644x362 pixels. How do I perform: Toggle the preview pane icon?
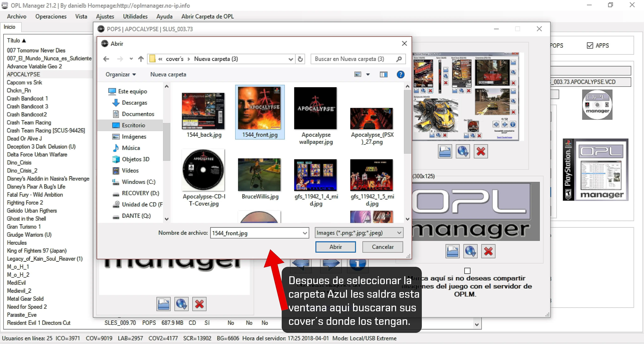[384, 74]
